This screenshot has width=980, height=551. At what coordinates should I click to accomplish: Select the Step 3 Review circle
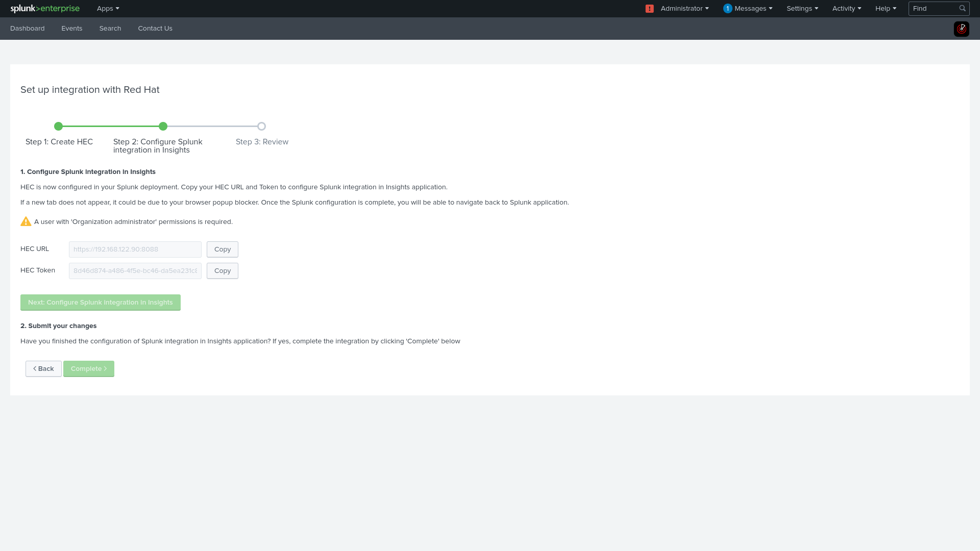261,126
